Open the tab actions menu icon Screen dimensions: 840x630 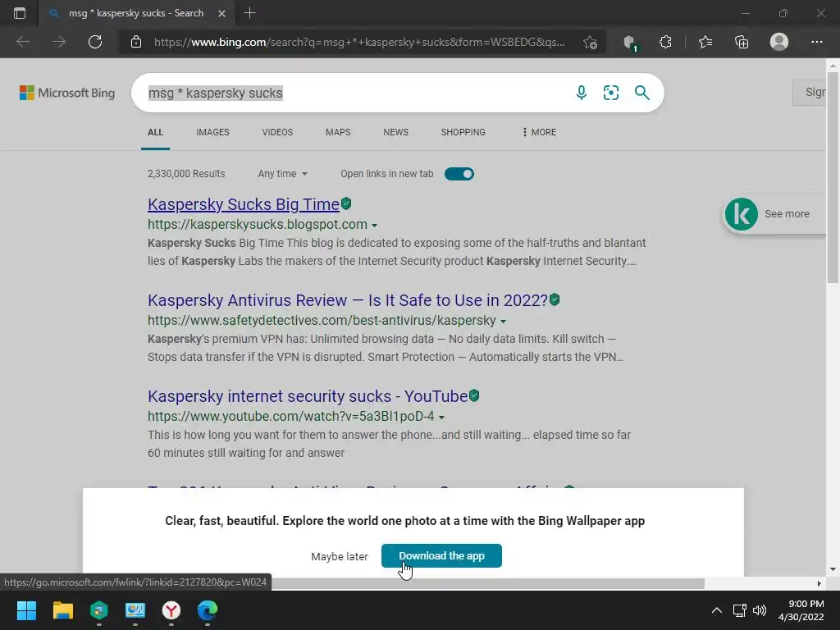coord(20,13)
